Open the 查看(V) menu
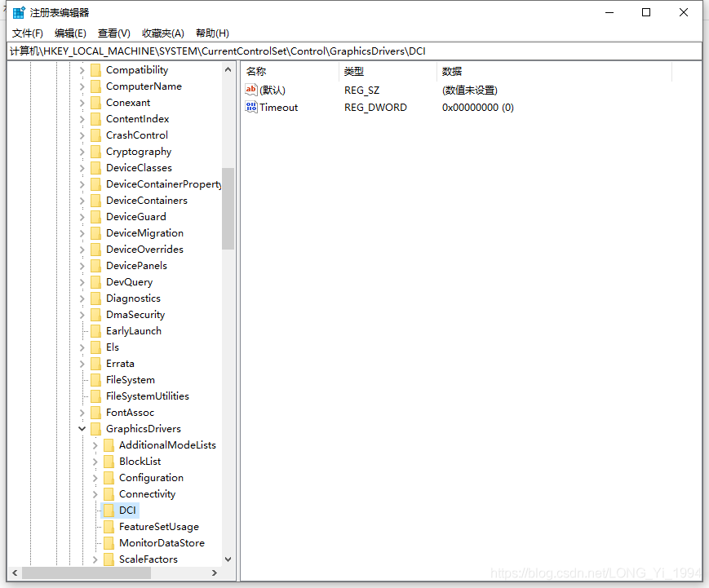Image resolution: width=709 pixels, height=588 pixels. [x=113, y=33]
